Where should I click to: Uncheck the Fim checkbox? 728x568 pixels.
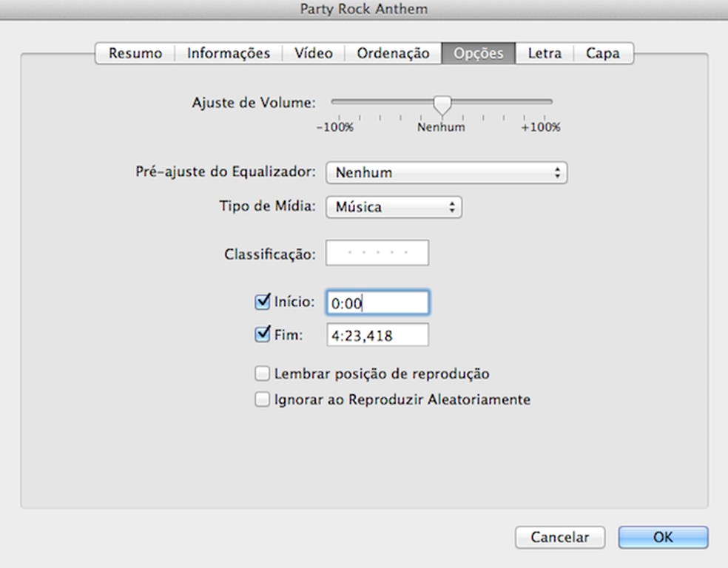click(263, 334)
